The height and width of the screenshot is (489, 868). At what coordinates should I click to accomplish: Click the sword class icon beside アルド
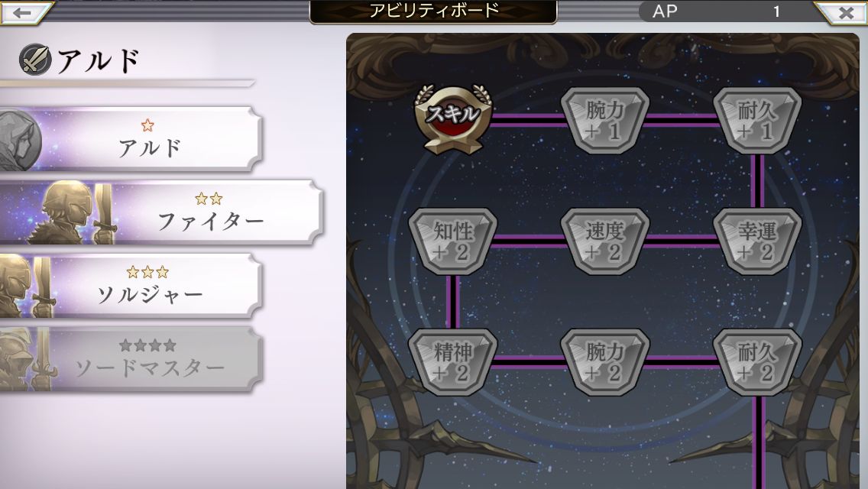tap(35, 60)
